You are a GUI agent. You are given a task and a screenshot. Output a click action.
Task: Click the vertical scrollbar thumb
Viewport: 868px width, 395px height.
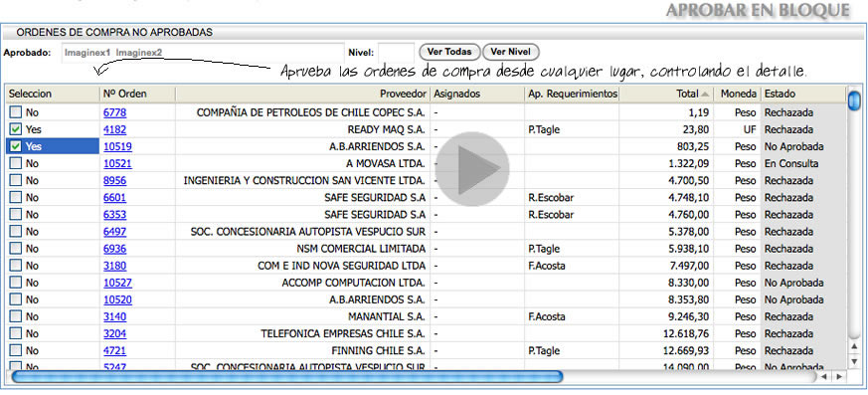point(855,99)
